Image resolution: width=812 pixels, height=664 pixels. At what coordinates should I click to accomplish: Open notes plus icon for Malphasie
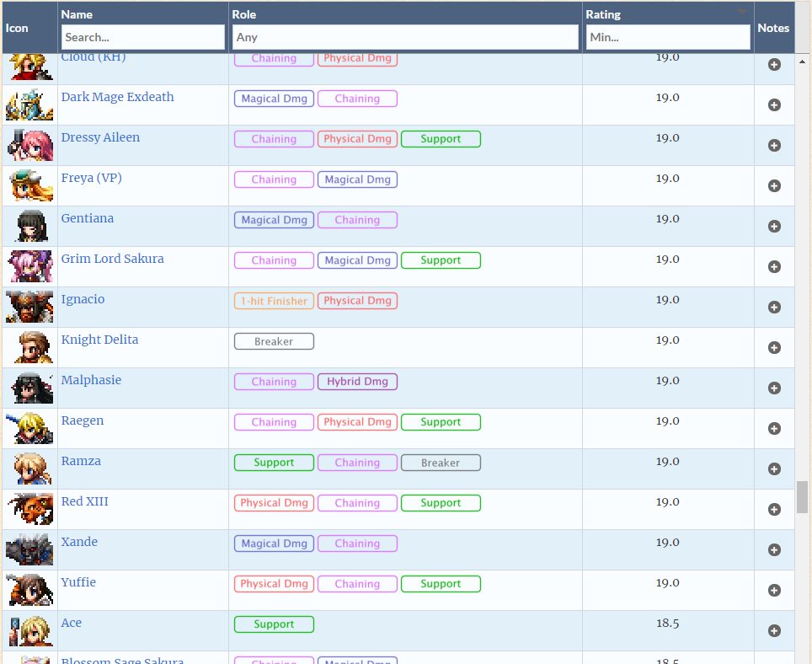(774, 388)
